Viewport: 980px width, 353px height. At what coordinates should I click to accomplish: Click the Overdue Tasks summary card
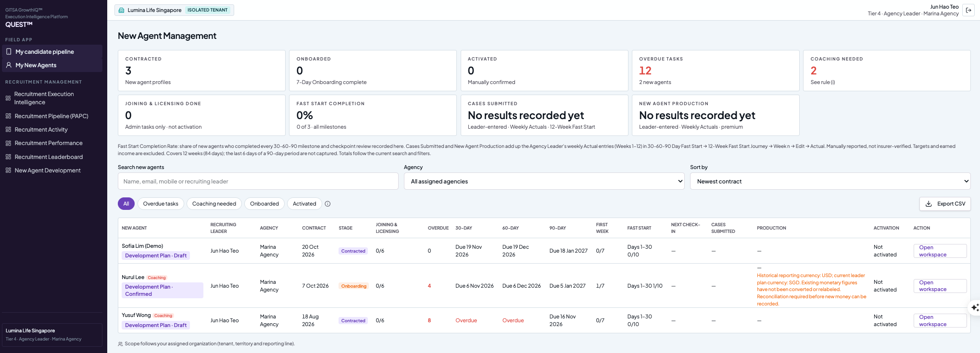click(x=715, y=71)
